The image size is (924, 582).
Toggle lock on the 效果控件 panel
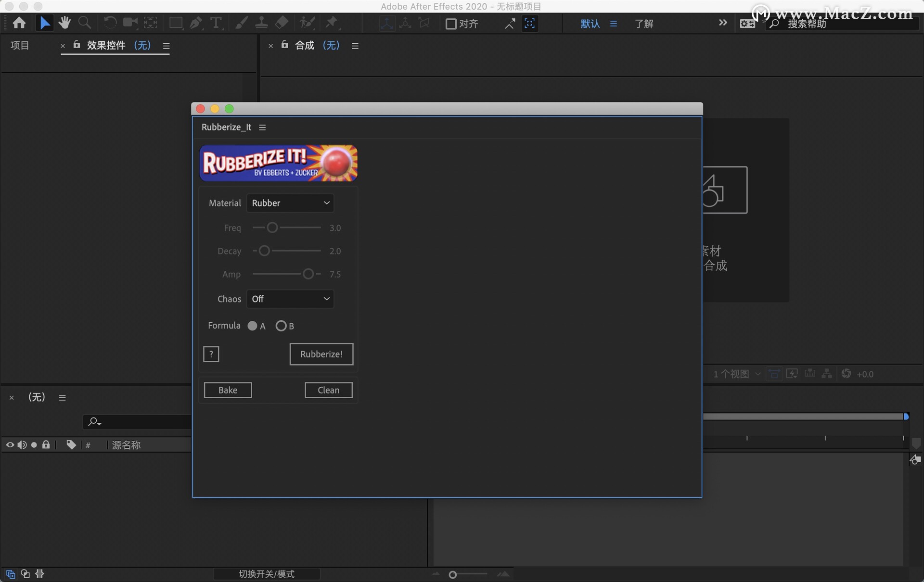[x=77, y=45]
